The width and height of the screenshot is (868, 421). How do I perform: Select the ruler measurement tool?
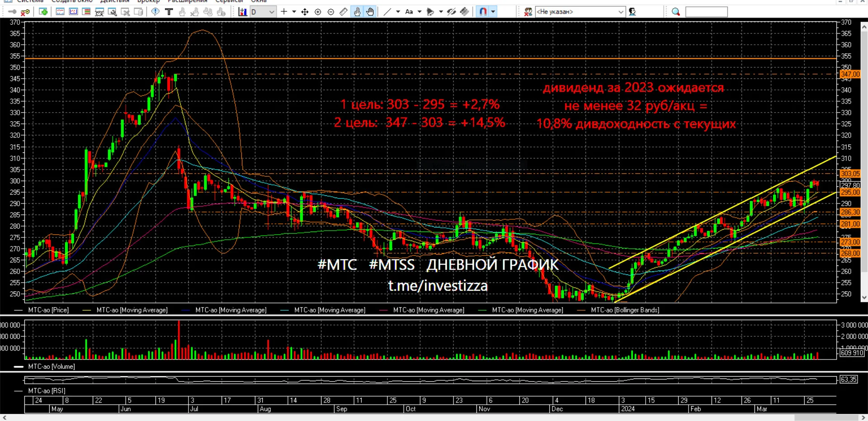[344, 12]
